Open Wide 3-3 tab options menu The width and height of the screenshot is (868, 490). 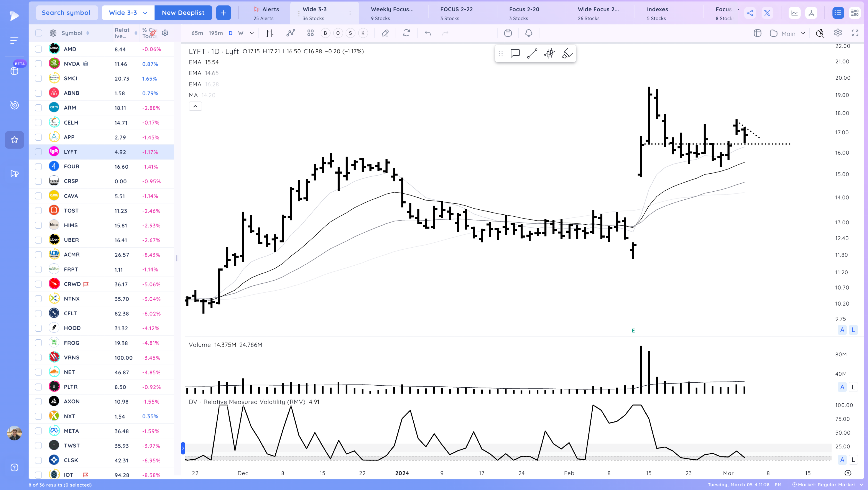coord(350,13)
